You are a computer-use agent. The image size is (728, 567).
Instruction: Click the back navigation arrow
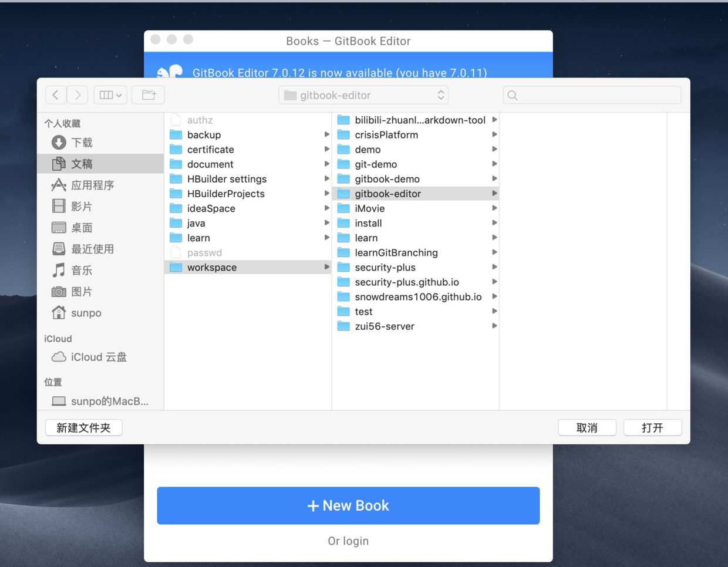[x=56, y=95]
